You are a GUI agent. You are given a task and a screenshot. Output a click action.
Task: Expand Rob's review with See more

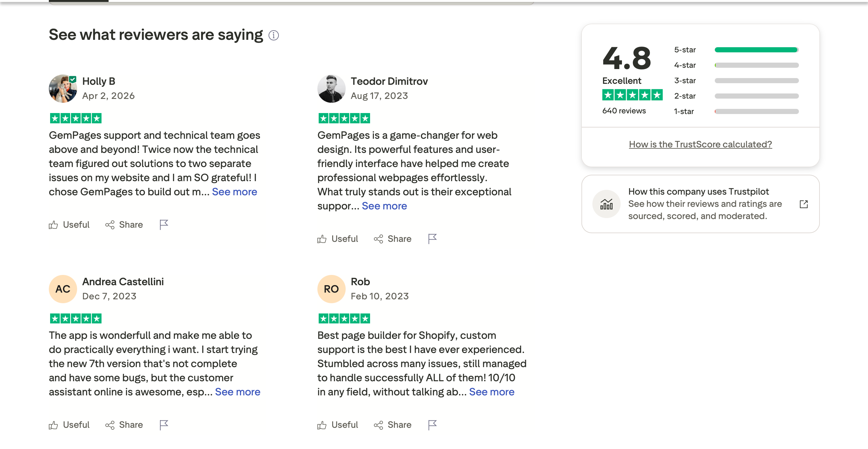coord(491,392)
